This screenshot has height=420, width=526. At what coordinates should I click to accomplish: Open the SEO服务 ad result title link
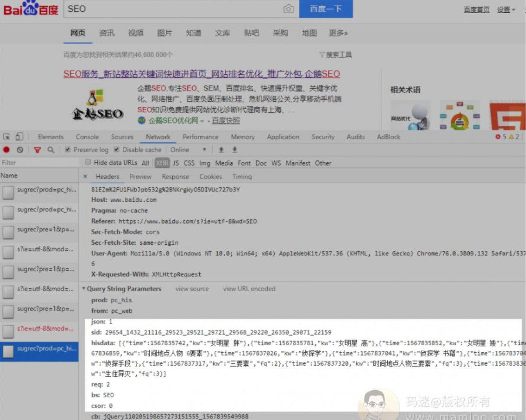point(202,74)
